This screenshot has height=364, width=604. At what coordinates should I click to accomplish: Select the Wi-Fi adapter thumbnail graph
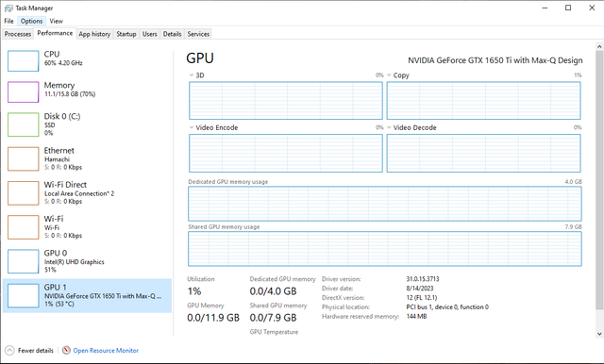click(x=23, y=227)
